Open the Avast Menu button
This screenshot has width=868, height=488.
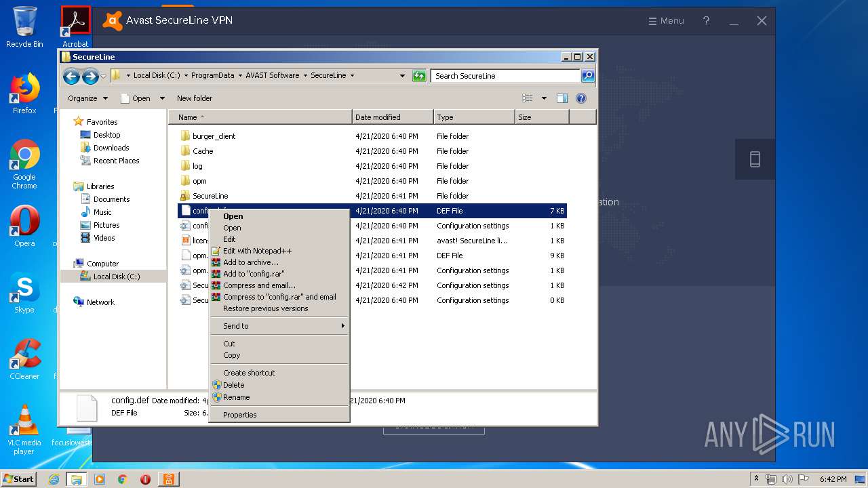pyautogui.click(x=666, y=21)
